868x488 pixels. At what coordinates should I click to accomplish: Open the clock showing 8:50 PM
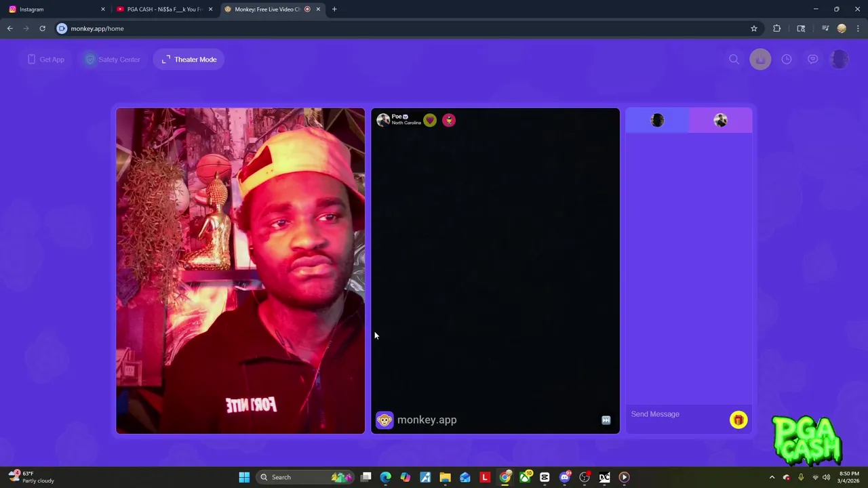point(849,477)
